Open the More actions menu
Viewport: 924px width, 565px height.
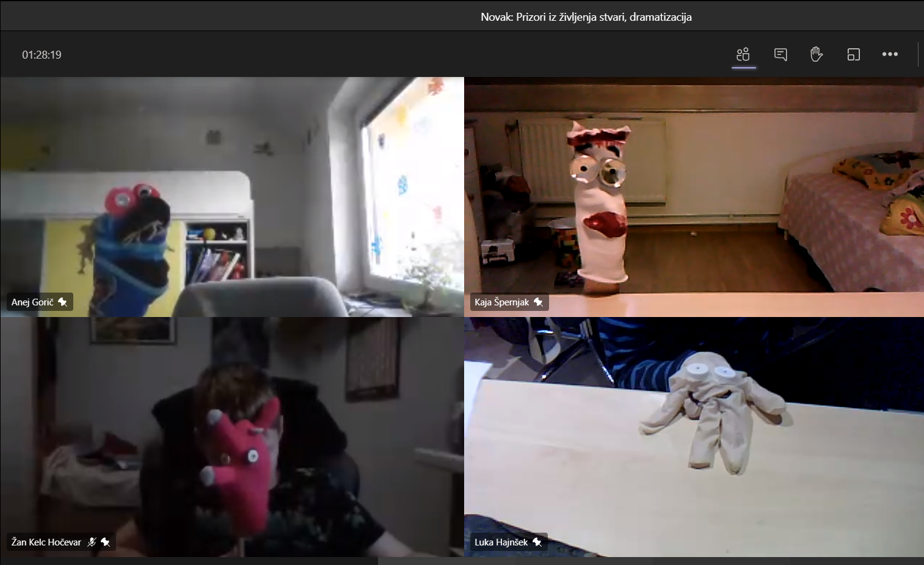click(x=890, y=54)
